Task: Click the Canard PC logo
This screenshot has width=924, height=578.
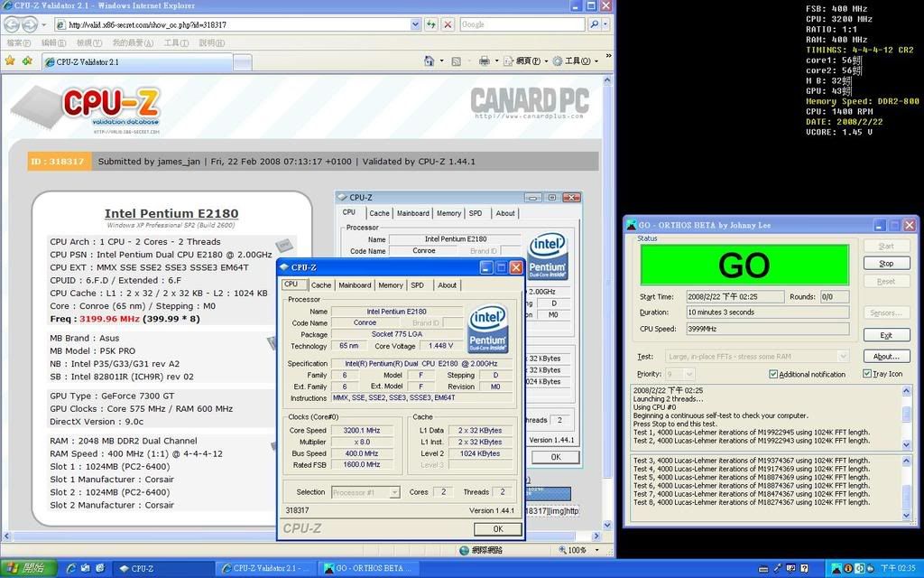Action: click(x=530, y=103)
